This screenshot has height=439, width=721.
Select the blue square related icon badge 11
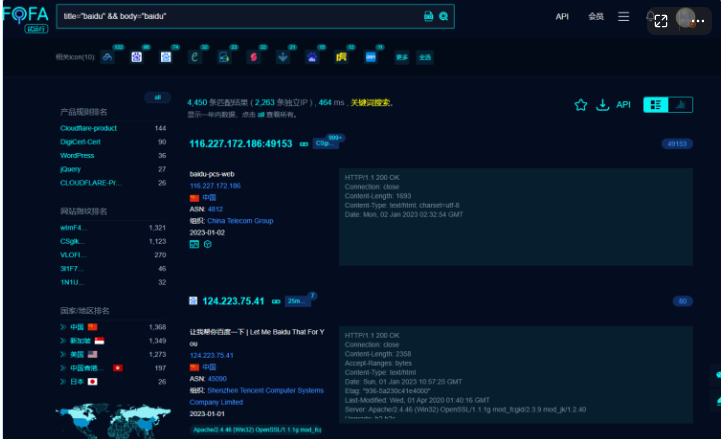(371, 57)
